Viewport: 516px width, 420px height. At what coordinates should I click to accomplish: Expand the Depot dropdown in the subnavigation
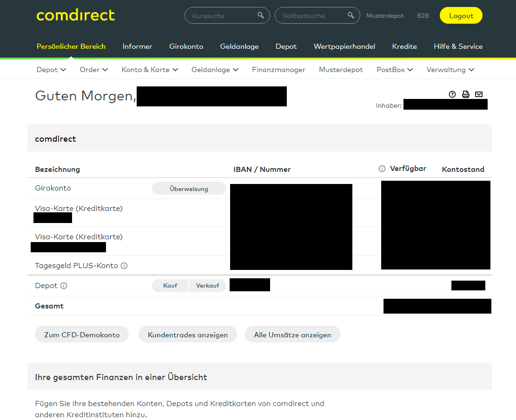(51, 69)
